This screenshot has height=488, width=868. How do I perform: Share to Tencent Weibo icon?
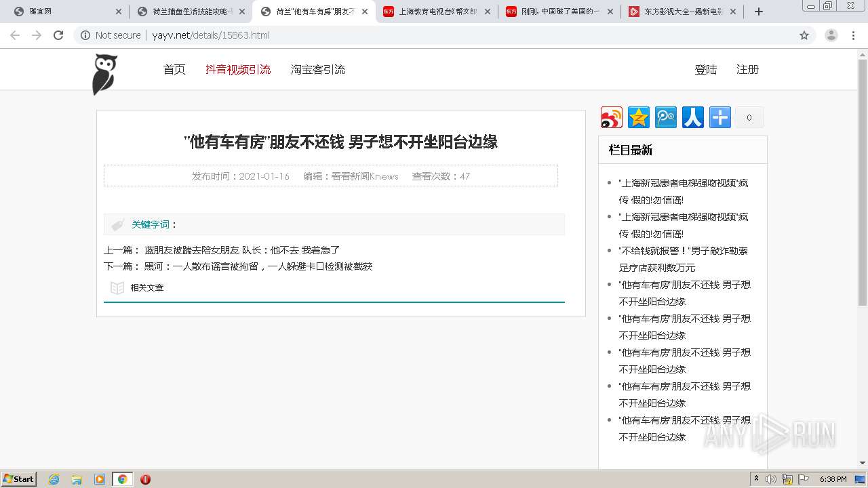click(666, 117)
